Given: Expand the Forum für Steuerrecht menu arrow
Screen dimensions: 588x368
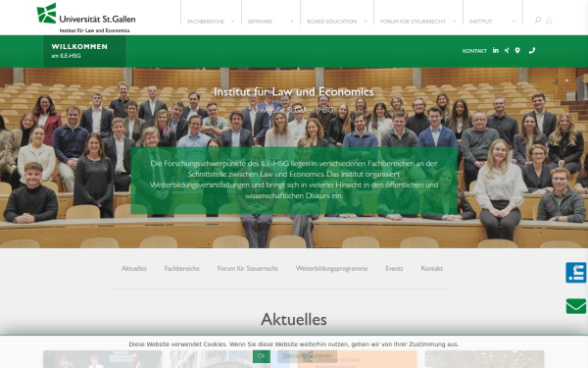Looking at the screenshot, I should [x=454, y=22].
